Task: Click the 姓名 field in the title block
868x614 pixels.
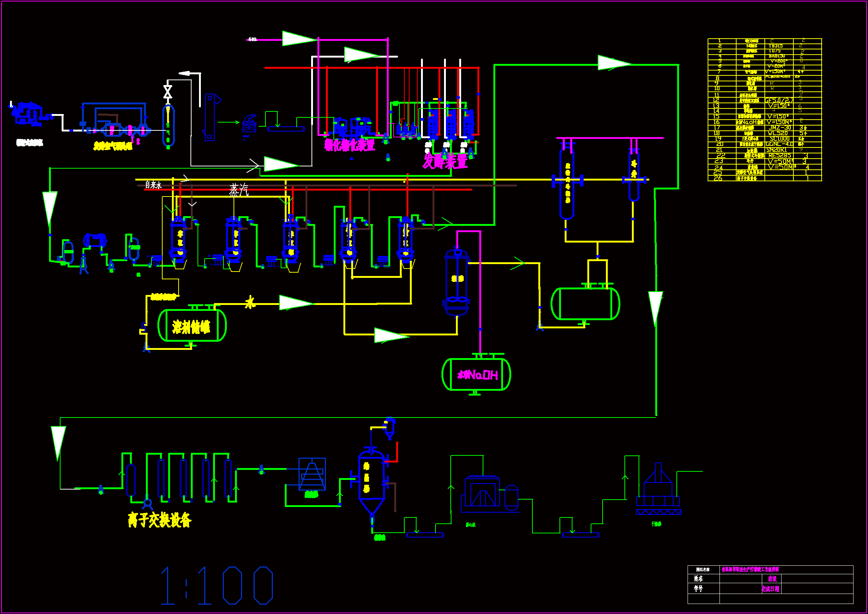Action: (x=698, y=578)
